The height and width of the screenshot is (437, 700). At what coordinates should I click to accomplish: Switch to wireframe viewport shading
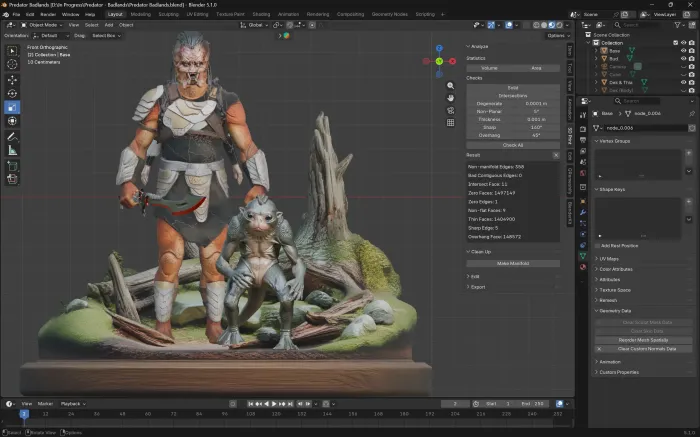point(536,25)
